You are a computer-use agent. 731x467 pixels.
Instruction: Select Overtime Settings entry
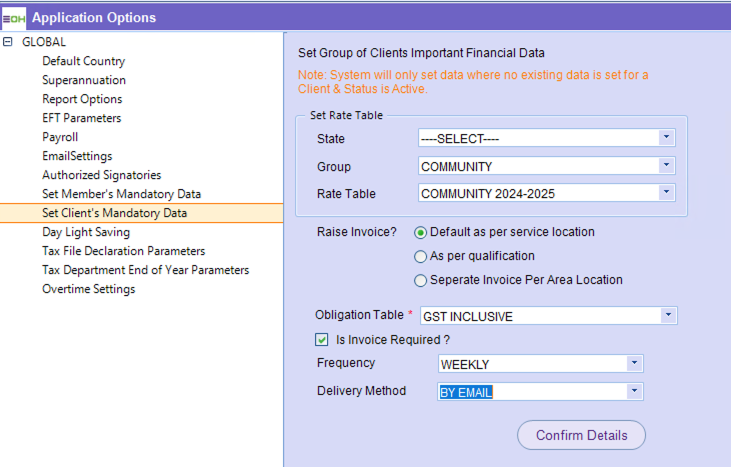click(88, 289)
